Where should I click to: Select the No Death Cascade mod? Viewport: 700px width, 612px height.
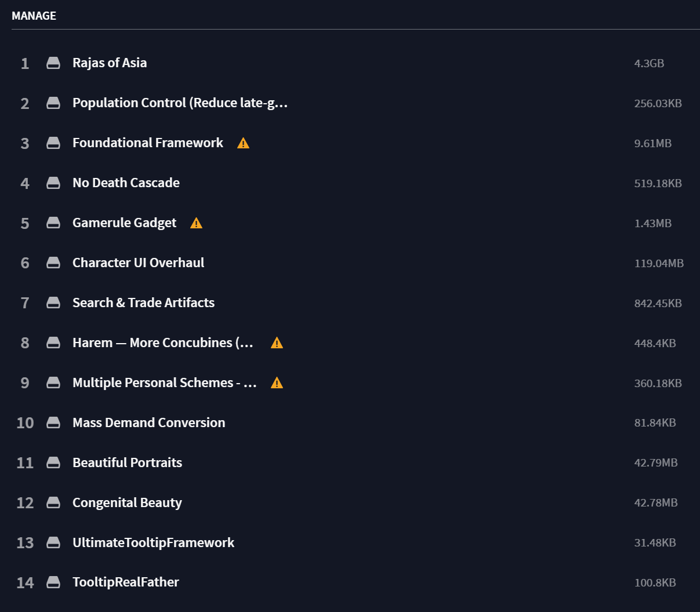[x=126, y=183]
